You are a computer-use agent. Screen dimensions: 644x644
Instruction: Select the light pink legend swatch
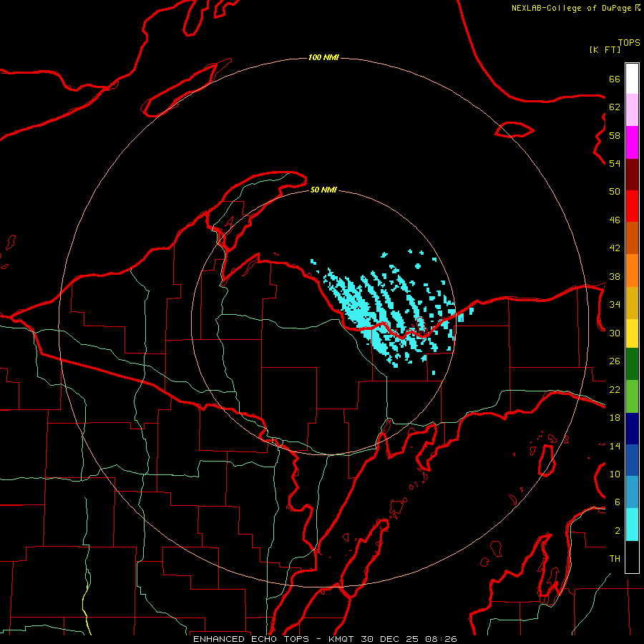tap(632, 109)
